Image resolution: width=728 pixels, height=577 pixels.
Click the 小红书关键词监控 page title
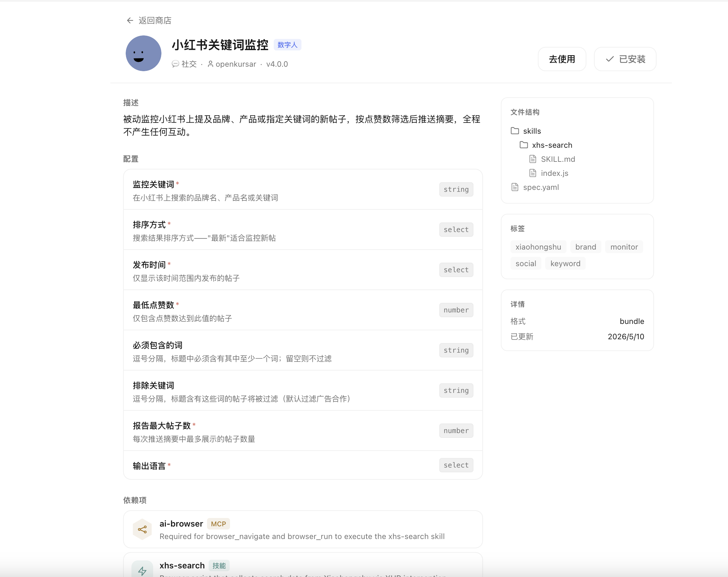(x=220, y=45)
